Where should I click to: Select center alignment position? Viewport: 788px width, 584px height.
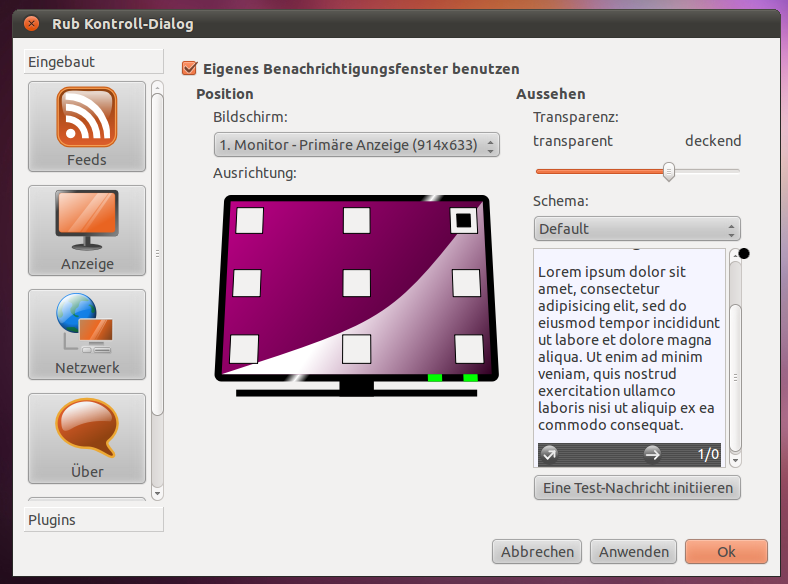(357, 283)
